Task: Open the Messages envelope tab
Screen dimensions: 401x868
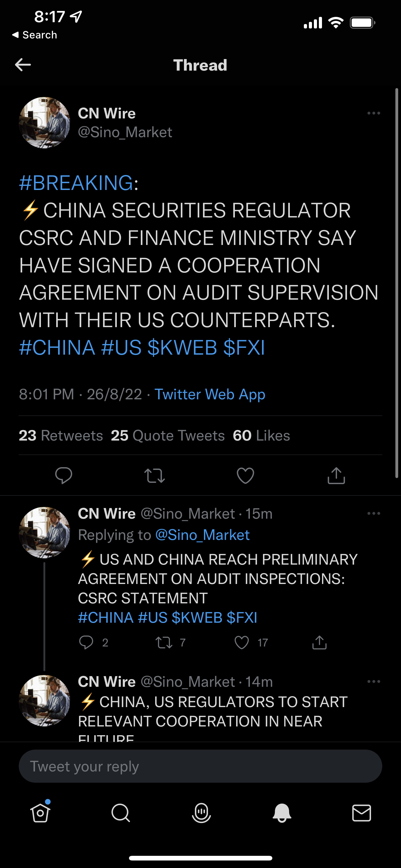Action: (x=362, y=813)
